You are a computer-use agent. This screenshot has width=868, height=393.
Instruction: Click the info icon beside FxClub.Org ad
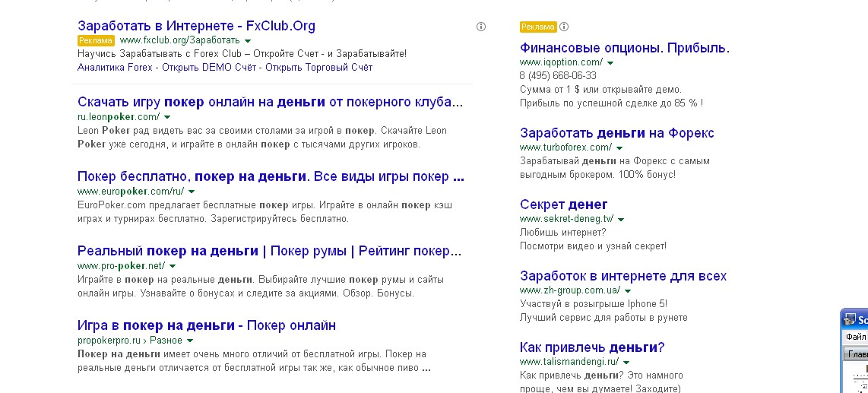(x=480, y=27)
